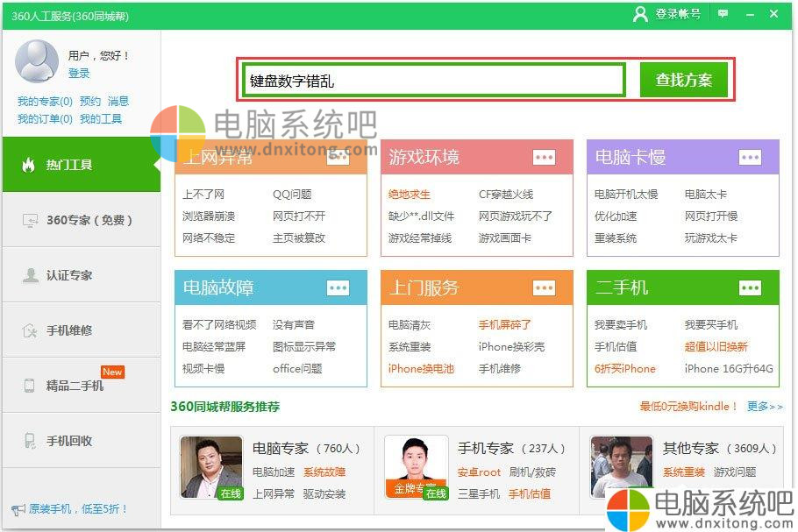Open the login account icon in title bar

[640, 14]
